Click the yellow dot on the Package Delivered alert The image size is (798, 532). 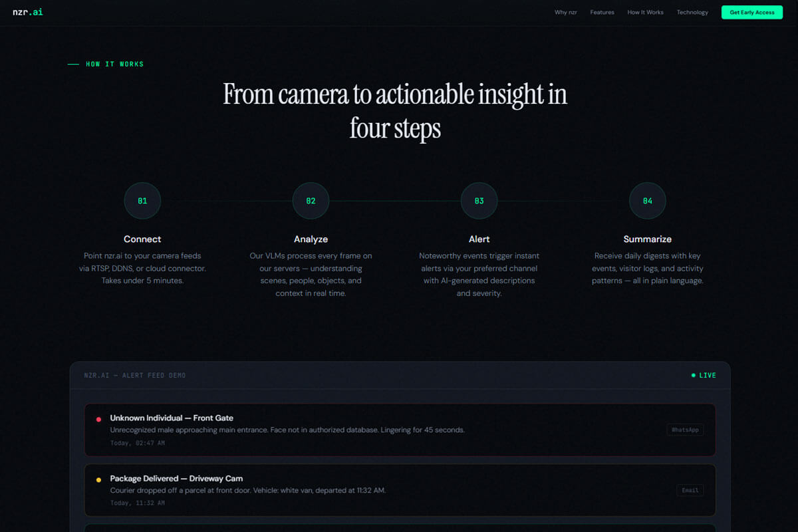pos(98,479)
